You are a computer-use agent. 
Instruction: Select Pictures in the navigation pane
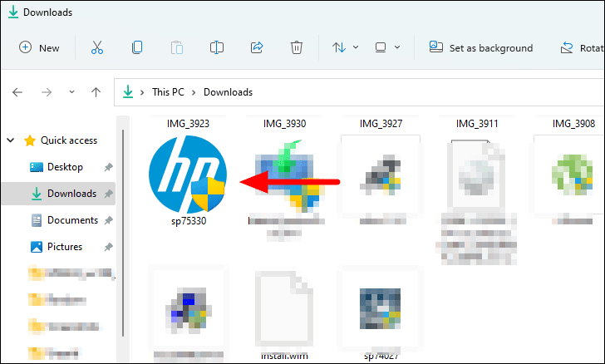point(65,247)
